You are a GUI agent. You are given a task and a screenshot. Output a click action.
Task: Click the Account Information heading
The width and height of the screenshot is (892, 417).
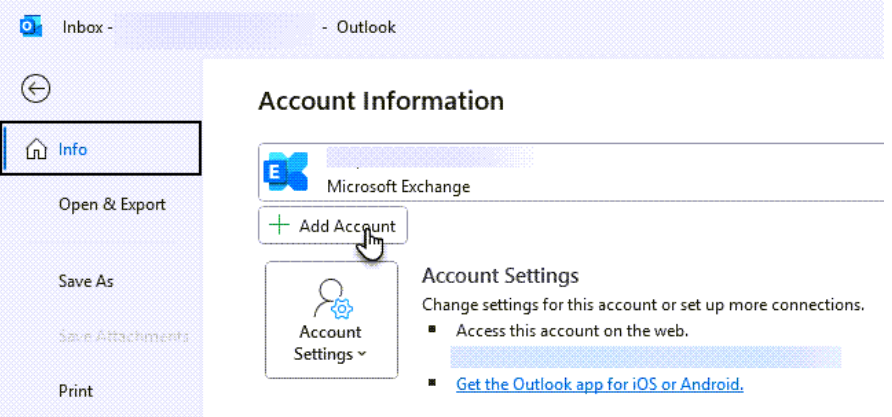pos(381,101)
